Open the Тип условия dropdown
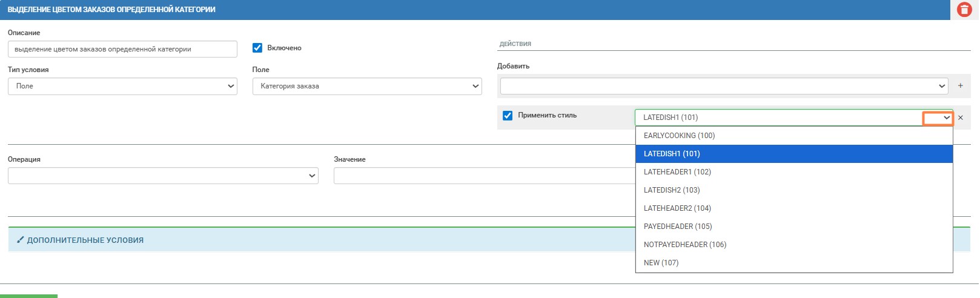Image resolution: width=980 pixels, height=298 pixels. 122,86
